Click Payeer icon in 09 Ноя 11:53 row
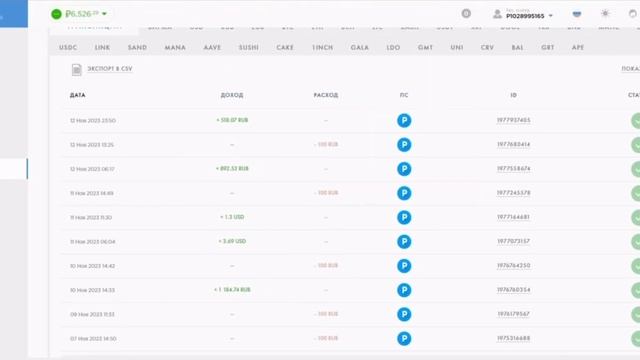640x360 pixels. [x=404, y=314]
